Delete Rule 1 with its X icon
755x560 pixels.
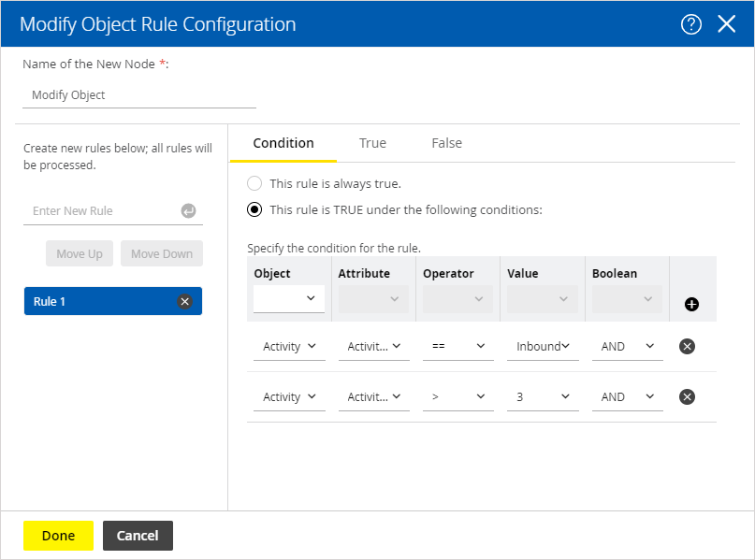coord(184,301)
